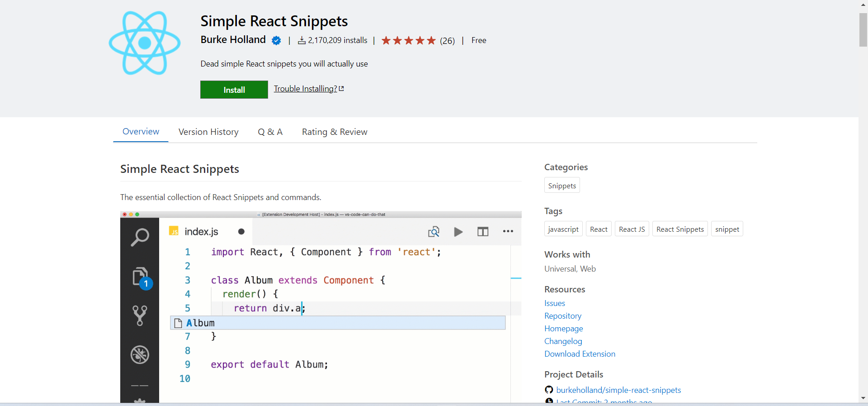Open the (26) reviews count
This screenshot has width=868, height=406.
pos(448,41)
